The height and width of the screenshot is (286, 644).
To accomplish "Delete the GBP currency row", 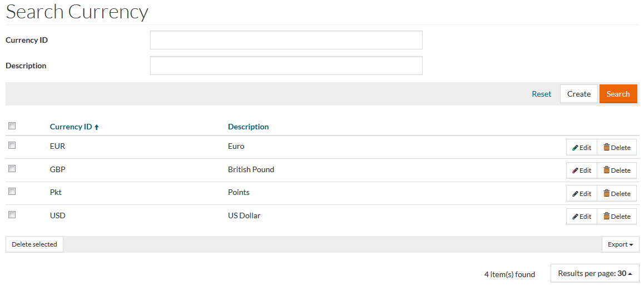I will [617, 170].
